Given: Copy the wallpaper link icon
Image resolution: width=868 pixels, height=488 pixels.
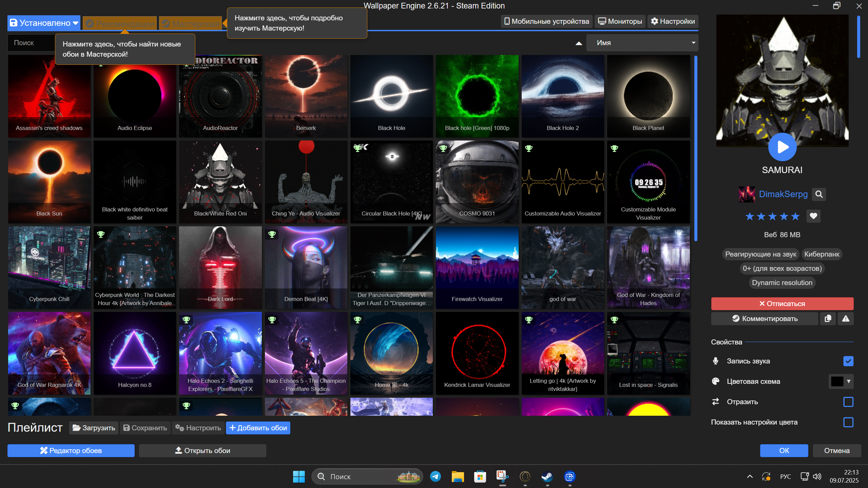Looking at the screenshot, I should click(x=828, y=318).
